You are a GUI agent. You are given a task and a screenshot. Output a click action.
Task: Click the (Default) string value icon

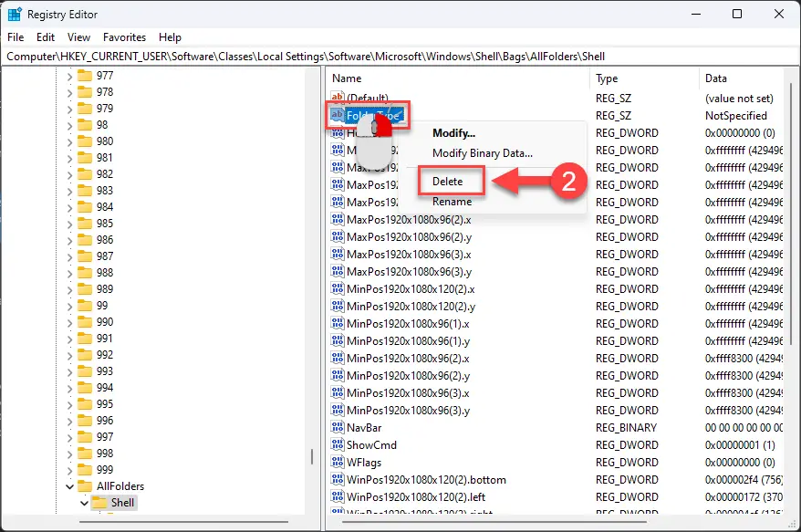[x=338, y=97]
